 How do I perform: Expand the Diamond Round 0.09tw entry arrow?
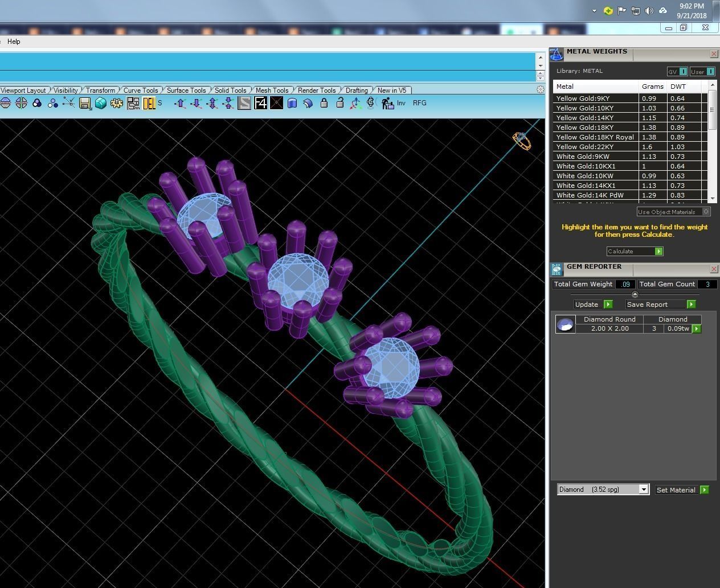(696, 329)
